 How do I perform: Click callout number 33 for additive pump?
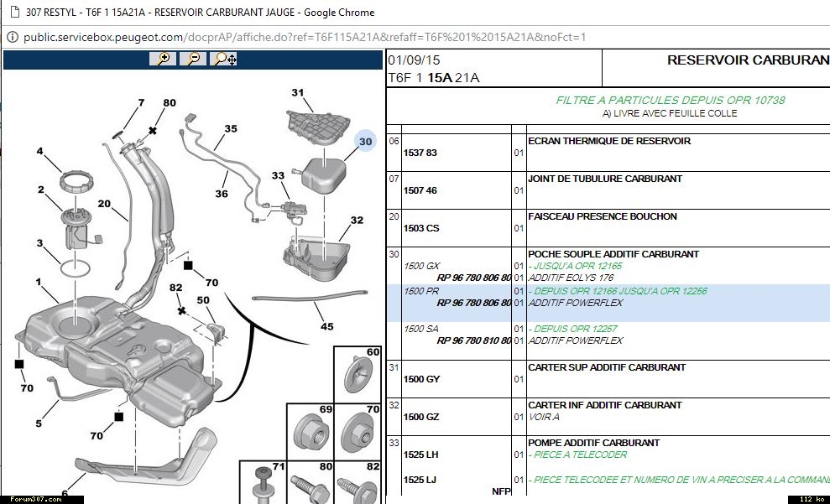point(278,176)
